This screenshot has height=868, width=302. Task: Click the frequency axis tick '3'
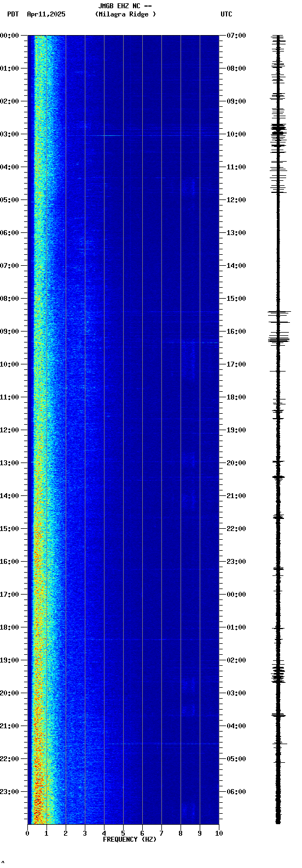(85, 833)
